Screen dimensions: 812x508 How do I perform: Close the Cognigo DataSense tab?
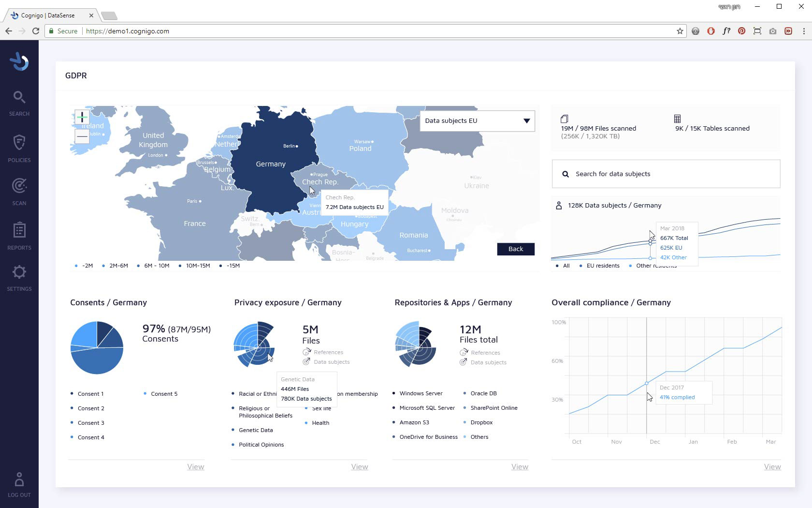pos(91,15)
